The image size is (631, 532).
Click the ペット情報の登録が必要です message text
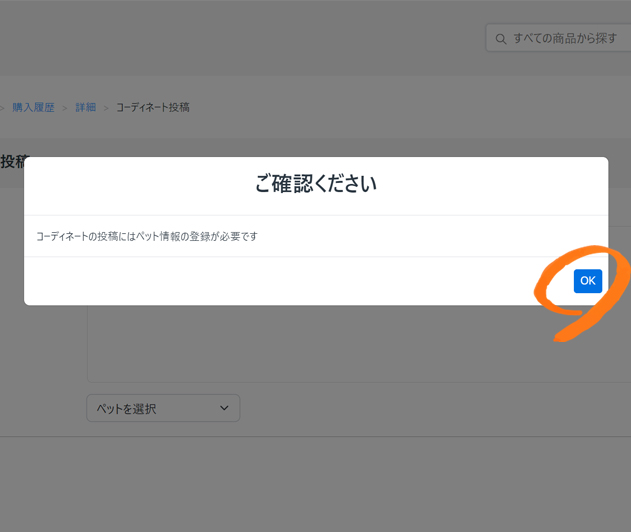196,236
